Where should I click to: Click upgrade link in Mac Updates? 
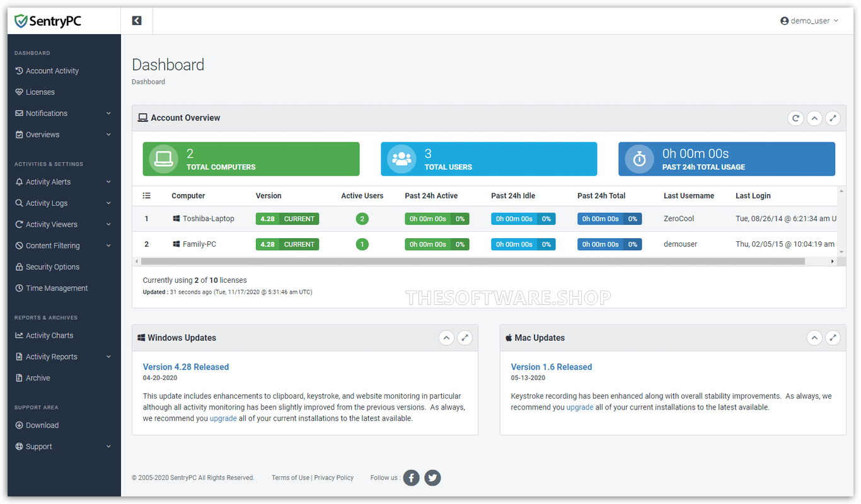(x=580, y=407)
